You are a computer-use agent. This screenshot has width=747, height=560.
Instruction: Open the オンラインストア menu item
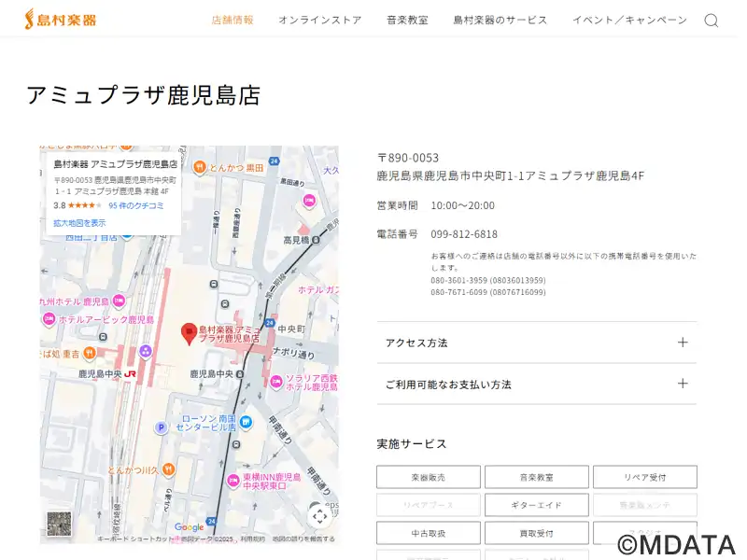tap(319, 21)
